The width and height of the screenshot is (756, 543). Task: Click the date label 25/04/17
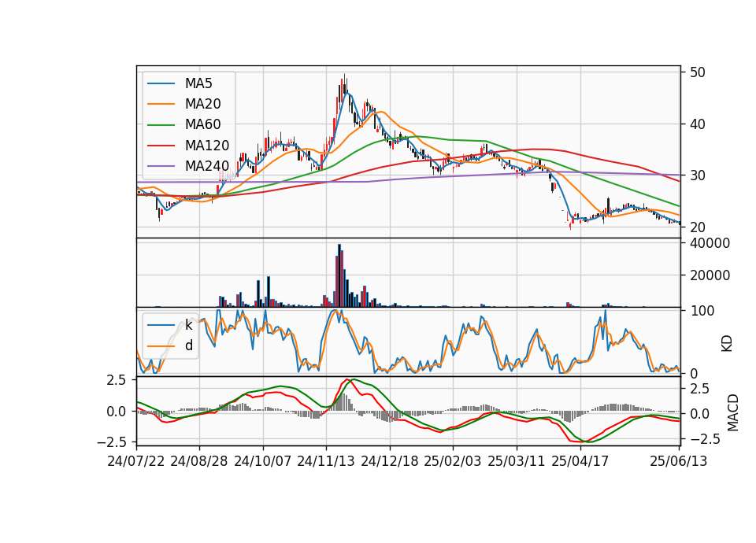point(580,461)
